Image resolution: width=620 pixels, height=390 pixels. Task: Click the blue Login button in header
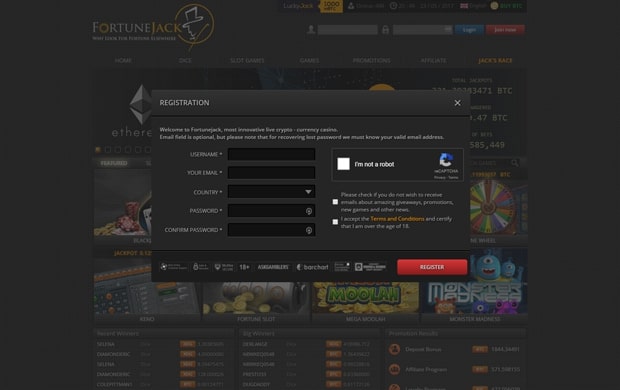pos(469,30)
